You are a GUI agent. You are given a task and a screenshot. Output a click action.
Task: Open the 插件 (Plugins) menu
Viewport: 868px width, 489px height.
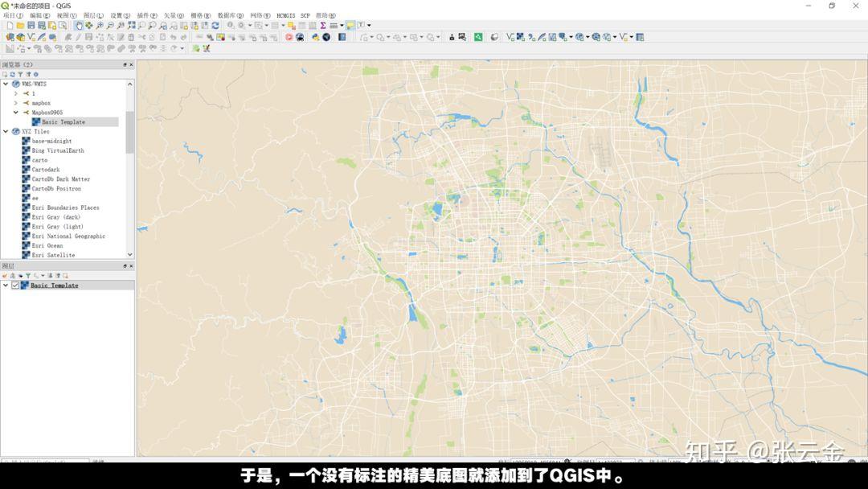tap(147, 15)
